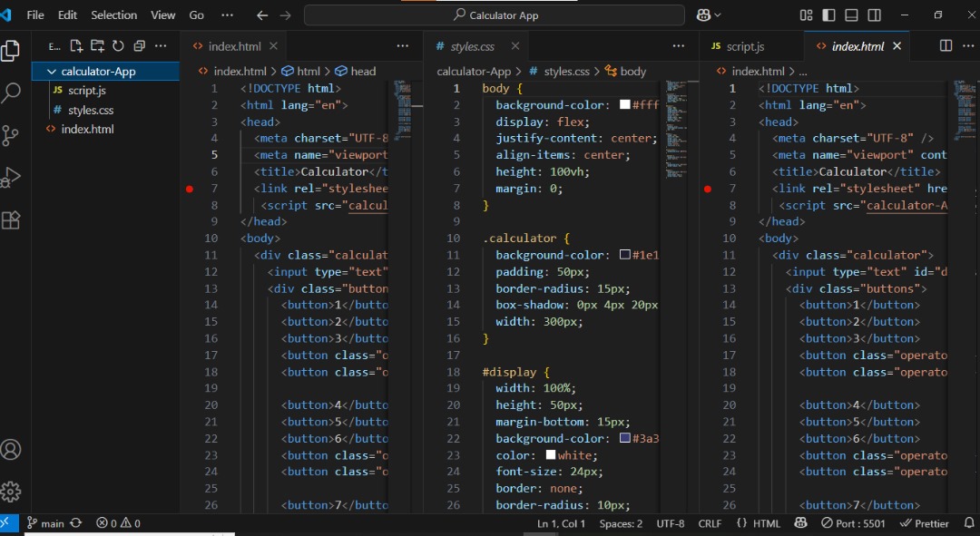Open the Copilot dropdown arrow
The image size is (980, 536).
[718, 15]
